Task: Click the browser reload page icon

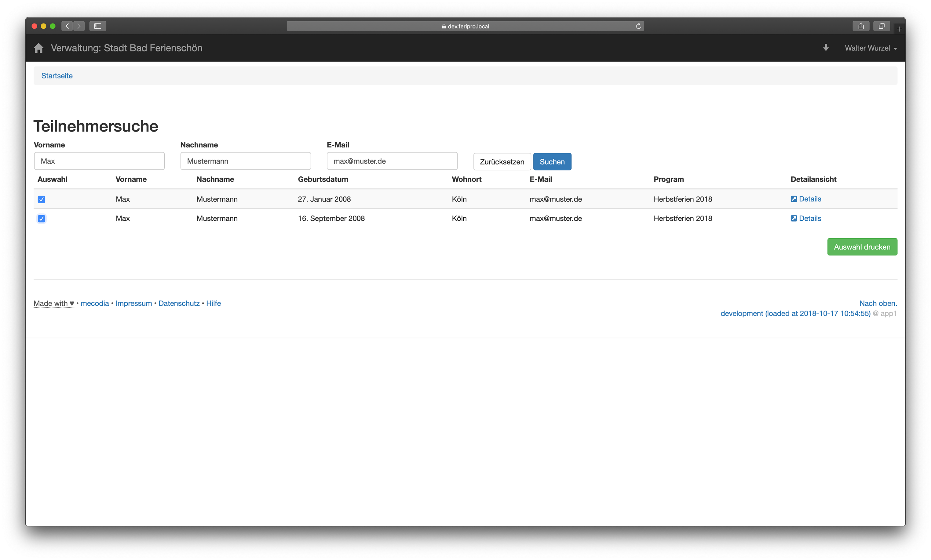Action: click(638, 26)
